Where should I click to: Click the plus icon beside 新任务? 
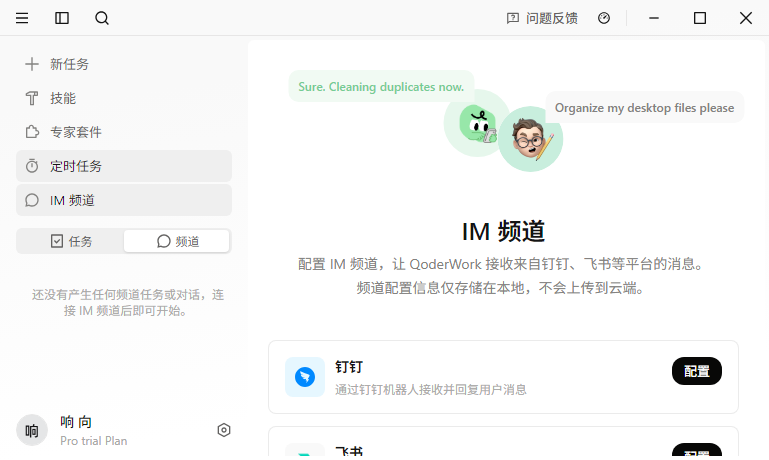pyautogui.click(x=32, y=64)
